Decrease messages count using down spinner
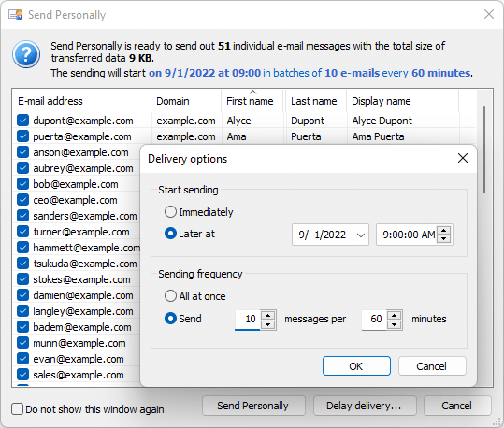Viewport: 504px width, 428px height. (267, 324)
